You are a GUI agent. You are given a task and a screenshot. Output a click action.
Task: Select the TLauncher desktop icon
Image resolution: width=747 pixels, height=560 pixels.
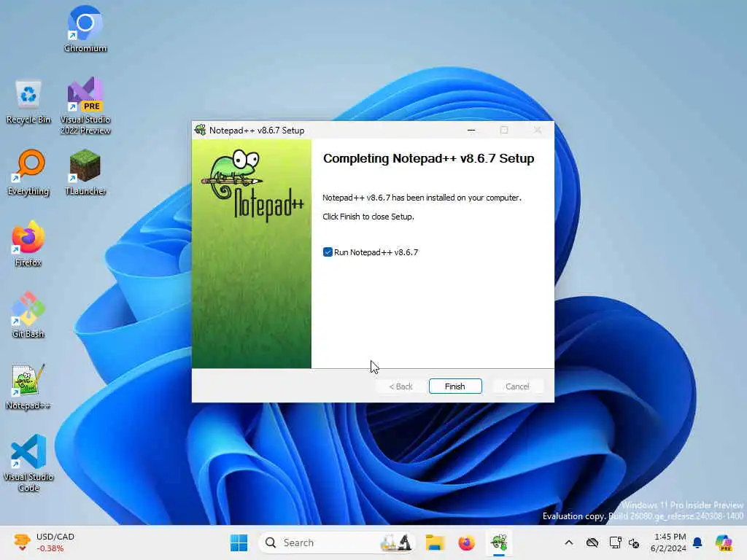(85, 172)
